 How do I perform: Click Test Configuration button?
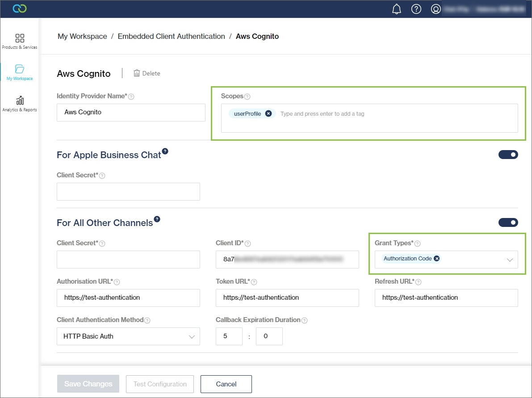coord(160,384)
